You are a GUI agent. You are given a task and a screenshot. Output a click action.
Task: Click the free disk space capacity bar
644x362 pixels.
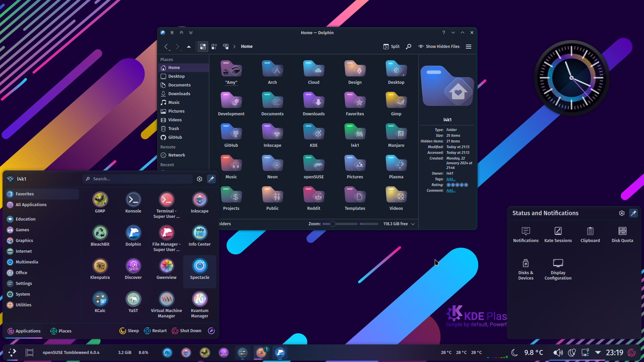pos(369,224)
